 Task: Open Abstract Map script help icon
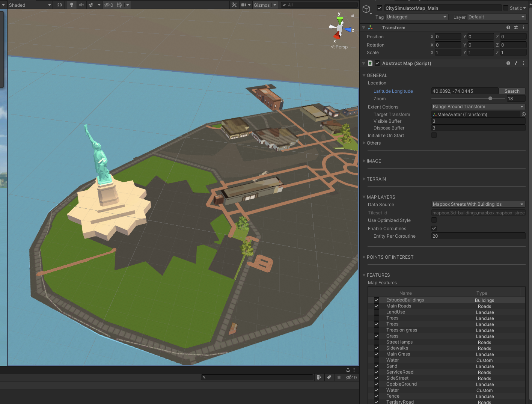click(508, 63)
